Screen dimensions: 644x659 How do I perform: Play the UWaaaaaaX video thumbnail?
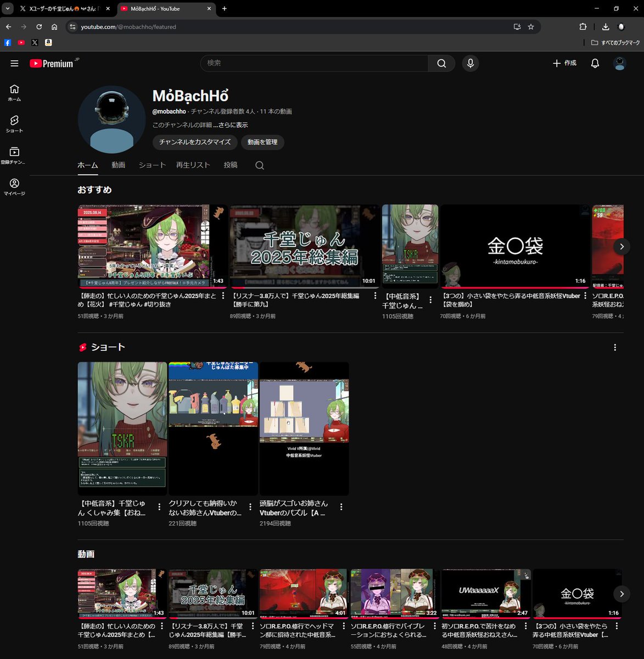tap(486, 594)
